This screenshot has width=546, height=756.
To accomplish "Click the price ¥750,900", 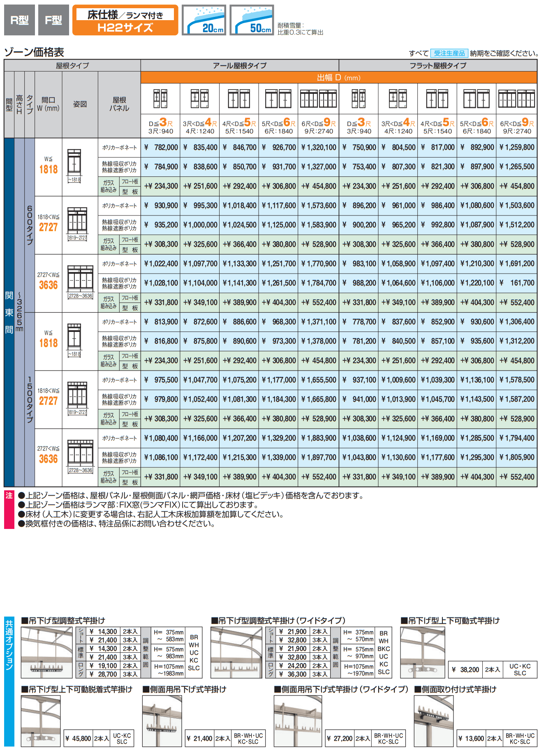I will [x=359, y=147].
